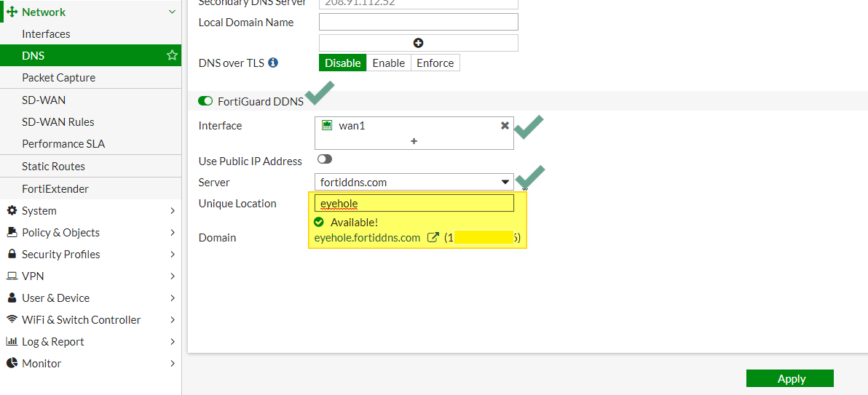Expand the WiFi & Switch Controller chevron

(173, 320)
